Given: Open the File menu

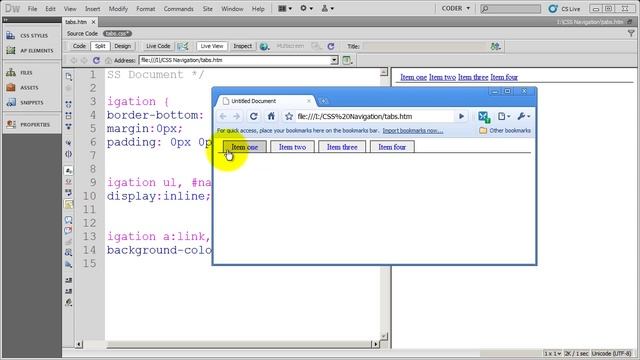Looking at the screenshot, I should coord(32,9).
